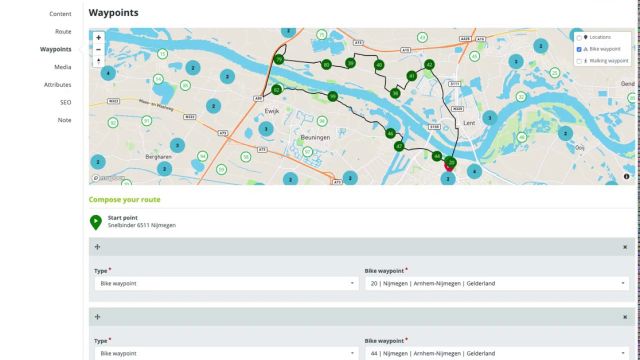Open the Route section link

tap(63, 31)
